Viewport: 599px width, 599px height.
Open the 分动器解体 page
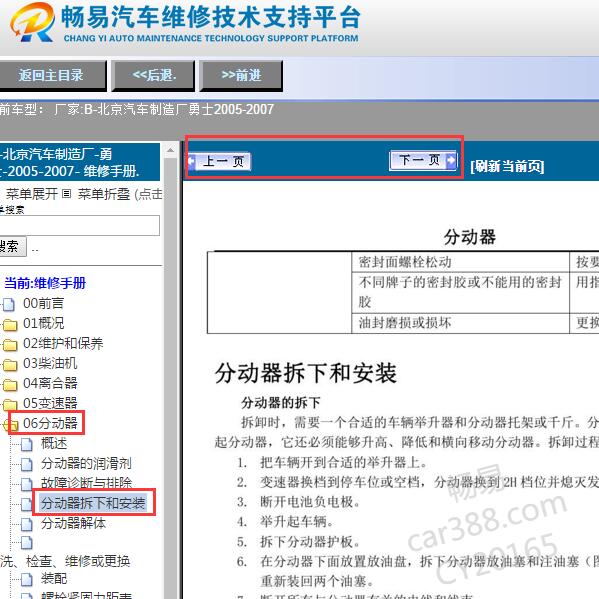click(73, 523)
